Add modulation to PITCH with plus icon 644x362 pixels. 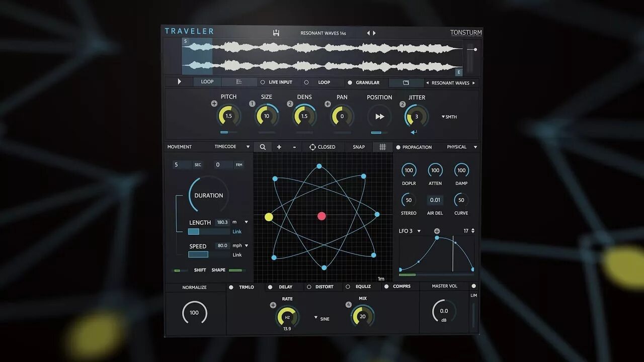tap(214, 104)
